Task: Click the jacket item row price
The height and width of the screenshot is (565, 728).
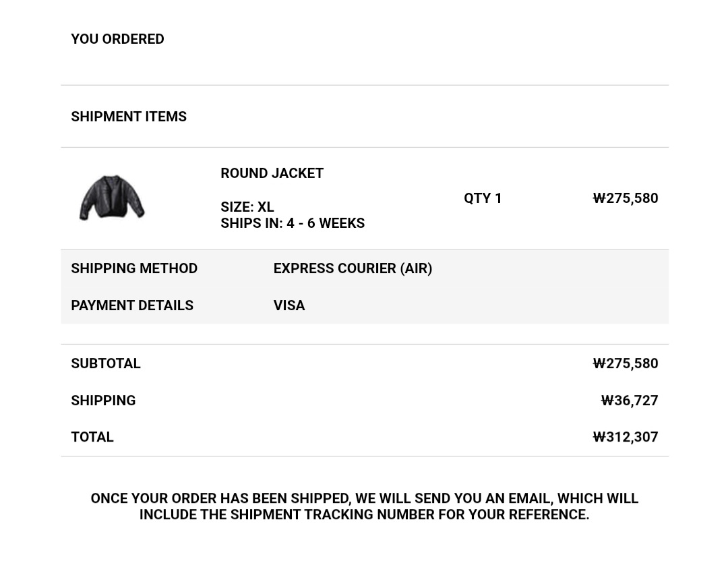Action: (x=625, y=198)
